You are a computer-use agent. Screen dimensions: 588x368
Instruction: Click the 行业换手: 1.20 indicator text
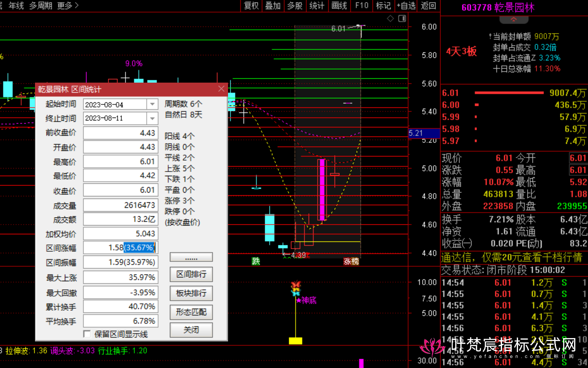(x=123, y=351)
